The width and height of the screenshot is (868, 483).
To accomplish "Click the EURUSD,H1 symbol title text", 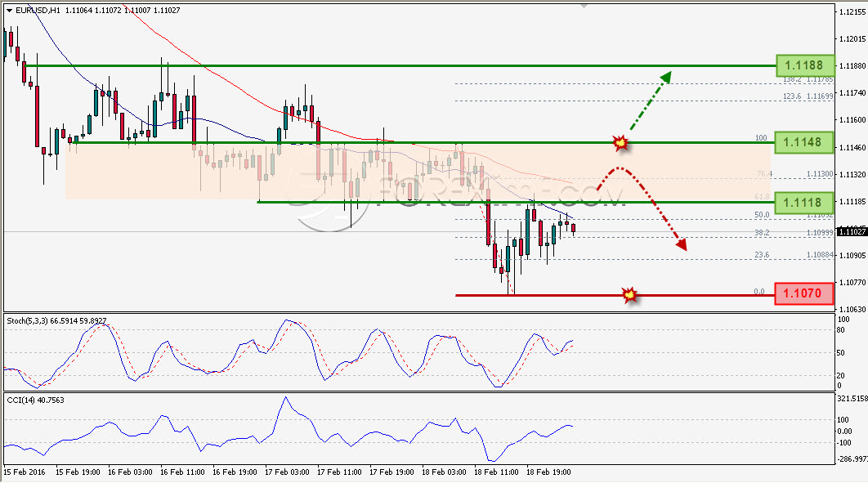I will [38, 10].
